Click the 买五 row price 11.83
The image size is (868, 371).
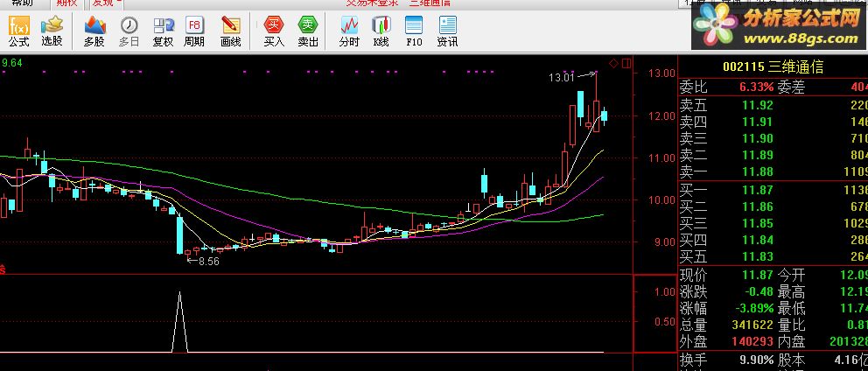coord(758,256)
